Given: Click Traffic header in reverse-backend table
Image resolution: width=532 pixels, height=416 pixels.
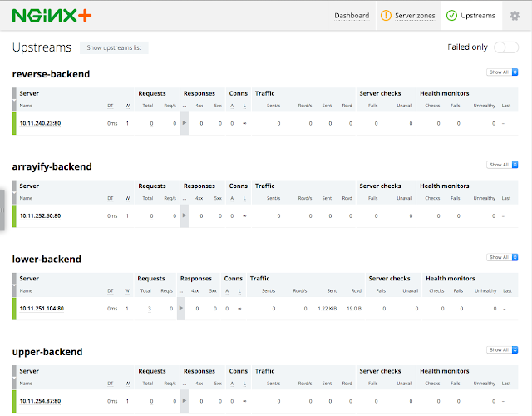Looking at the screenshot, I should tap(264, 93).
